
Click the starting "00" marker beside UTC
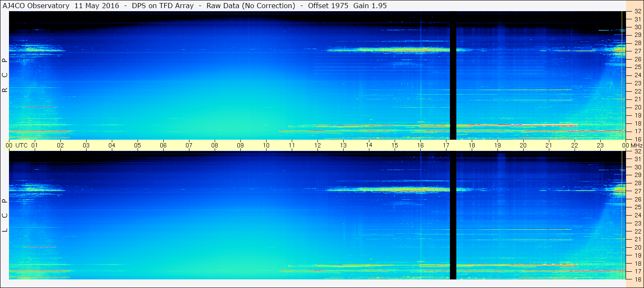[9, 145]
